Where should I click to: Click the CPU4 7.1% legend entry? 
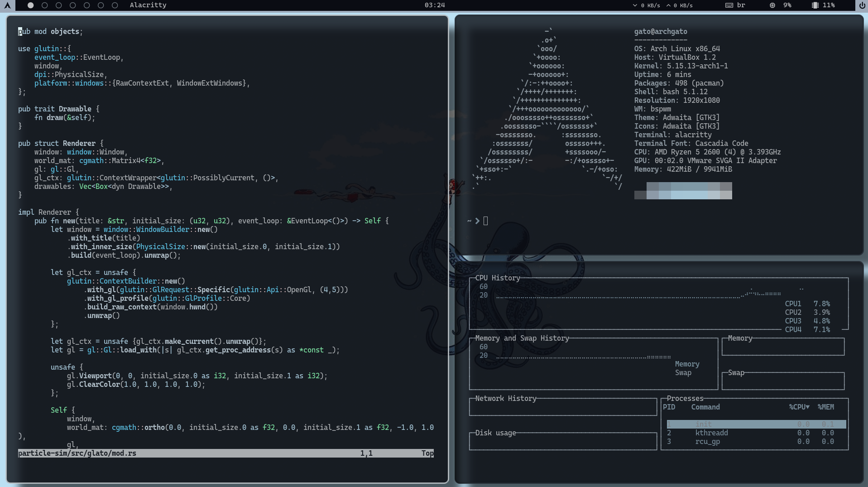point(807,329)
